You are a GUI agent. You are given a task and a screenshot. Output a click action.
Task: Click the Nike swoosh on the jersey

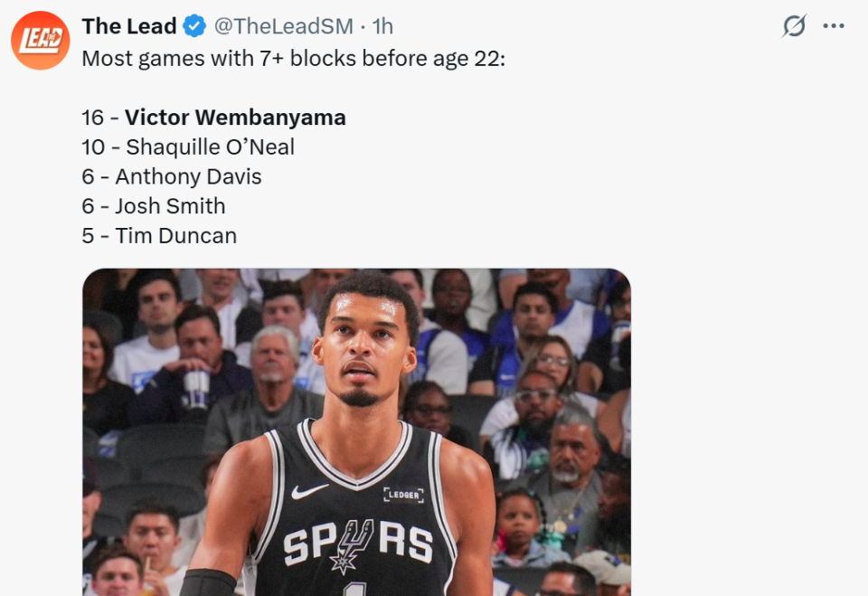click(309, 491)
